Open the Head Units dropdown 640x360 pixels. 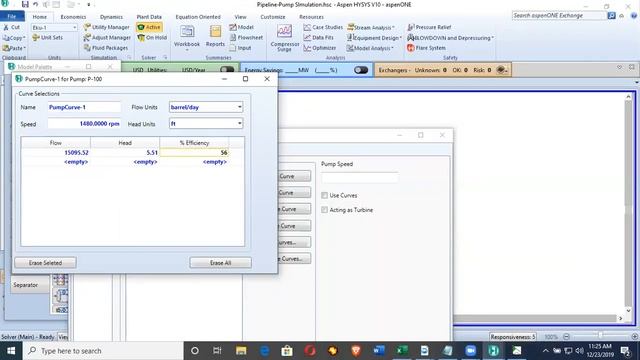239,123
